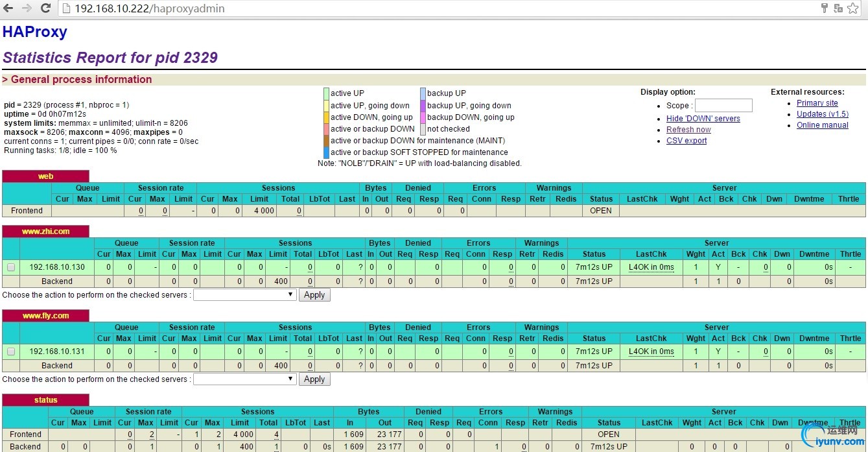The image size is (868, 452).
Task: Click the HAProxy heading link
Action: (35, 32)
